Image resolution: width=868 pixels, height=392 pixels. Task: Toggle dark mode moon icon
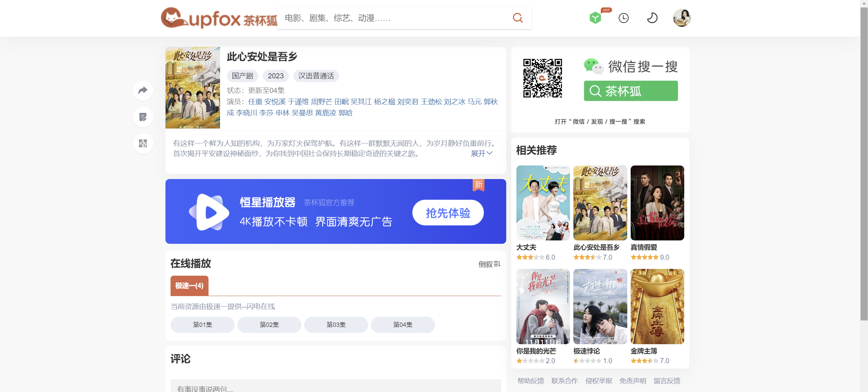click(x=652, y=18)
